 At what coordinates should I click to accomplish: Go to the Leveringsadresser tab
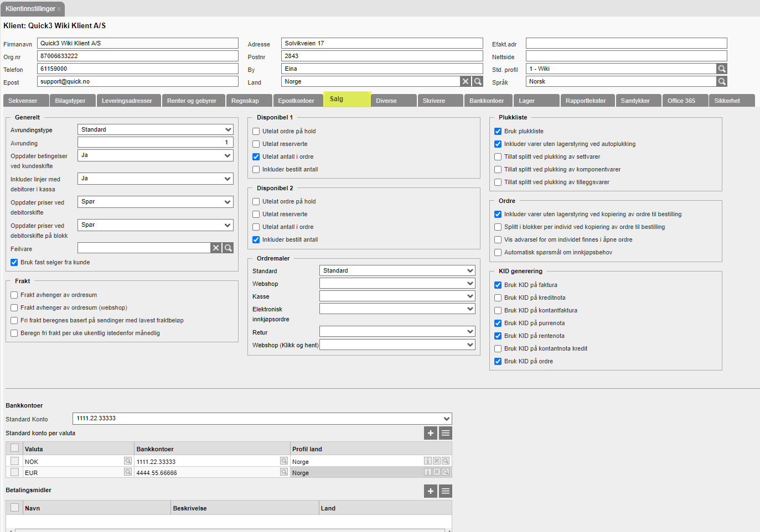pos(129,101)
